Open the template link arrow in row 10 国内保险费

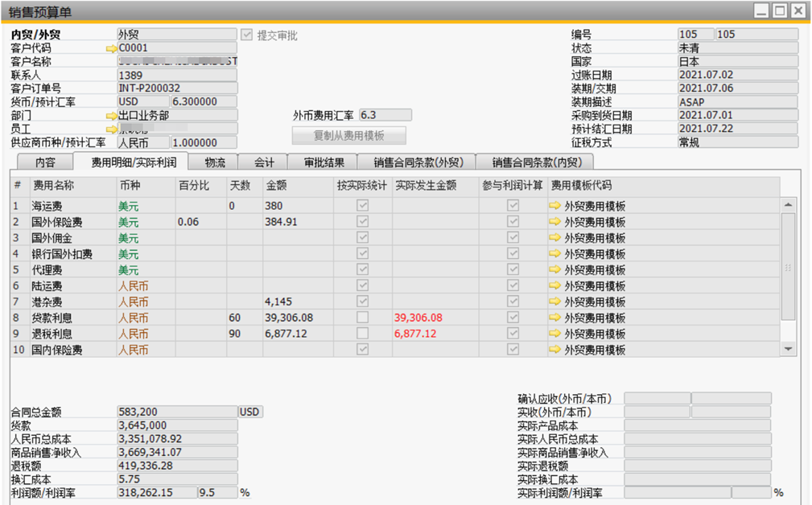click(554, 349)
